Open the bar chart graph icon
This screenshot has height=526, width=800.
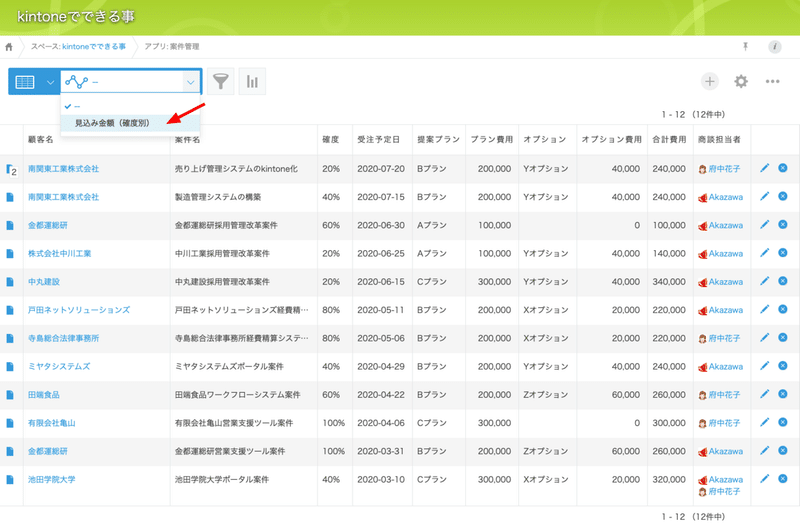coord(252,81)
